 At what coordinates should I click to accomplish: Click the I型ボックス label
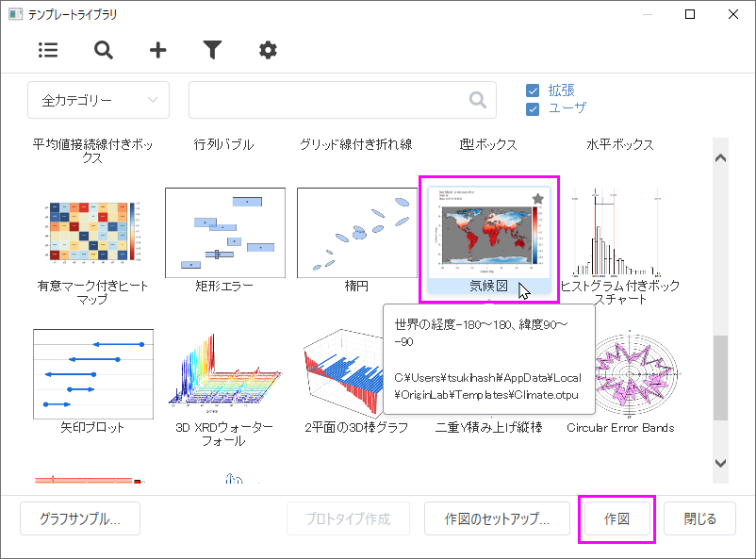(488, 144)
